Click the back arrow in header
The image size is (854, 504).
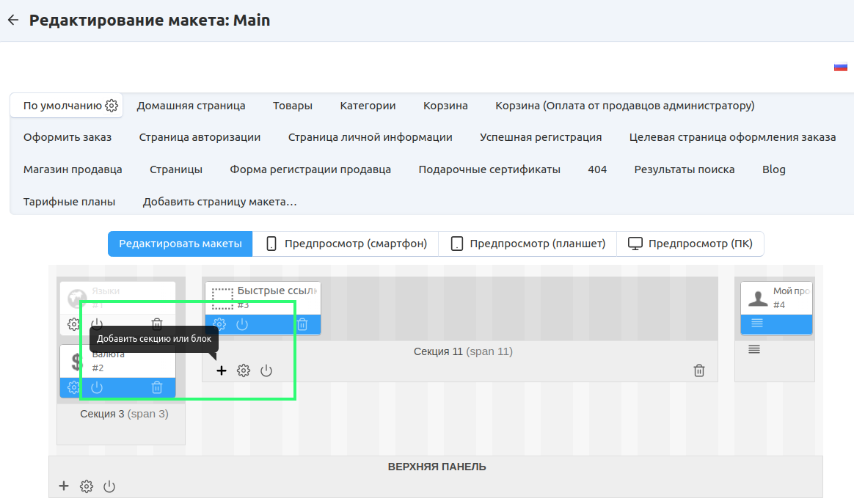(12, 21)
